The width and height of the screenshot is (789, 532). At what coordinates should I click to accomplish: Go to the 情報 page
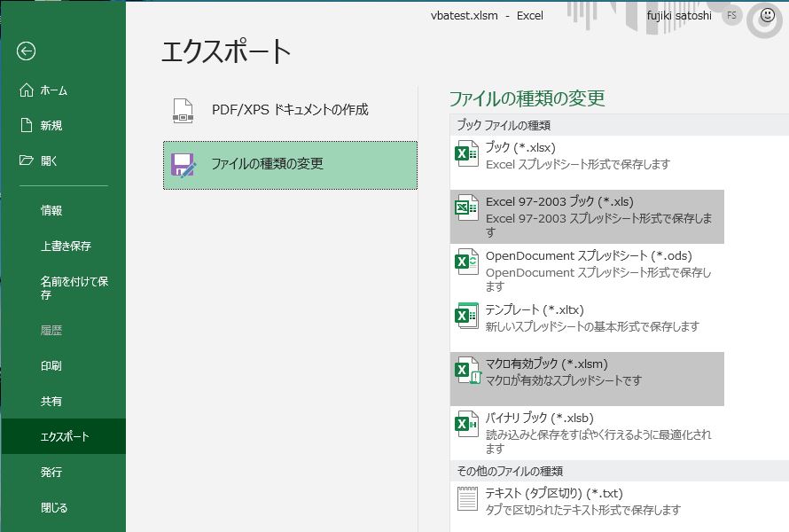click(x=64, y=210)
